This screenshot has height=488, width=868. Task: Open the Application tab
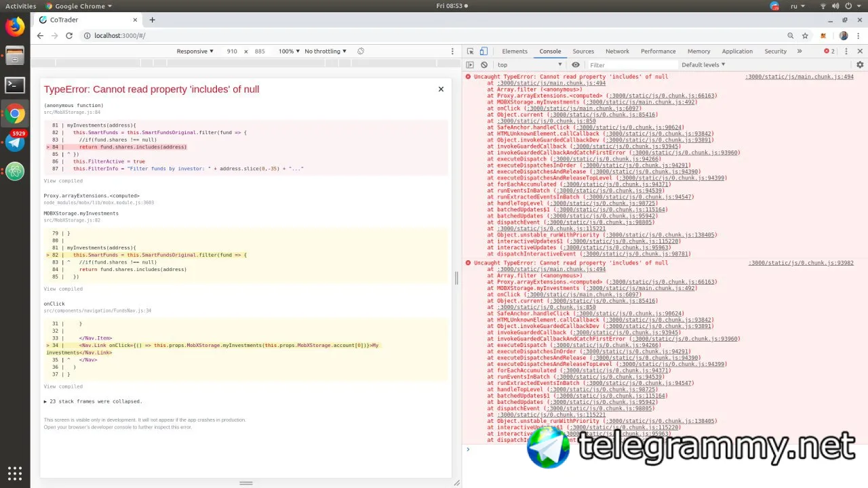click(x=737, y=52)
